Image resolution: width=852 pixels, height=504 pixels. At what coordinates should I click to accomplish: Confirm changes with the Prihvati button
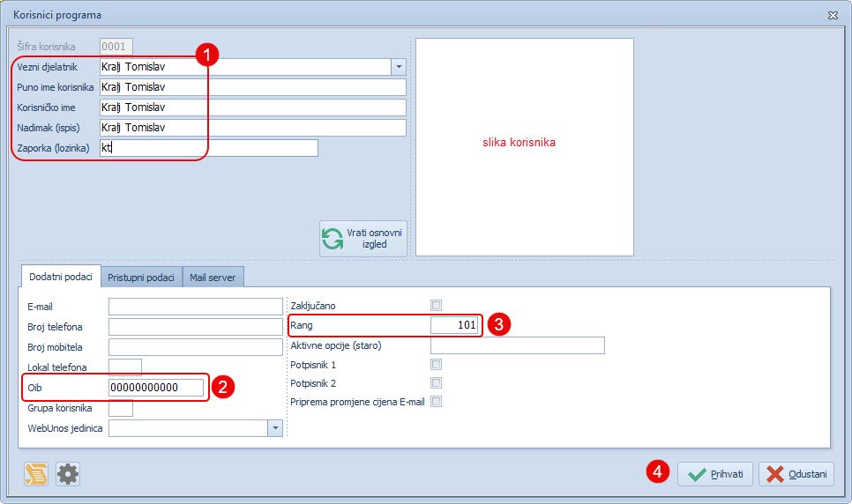(715, 474)
